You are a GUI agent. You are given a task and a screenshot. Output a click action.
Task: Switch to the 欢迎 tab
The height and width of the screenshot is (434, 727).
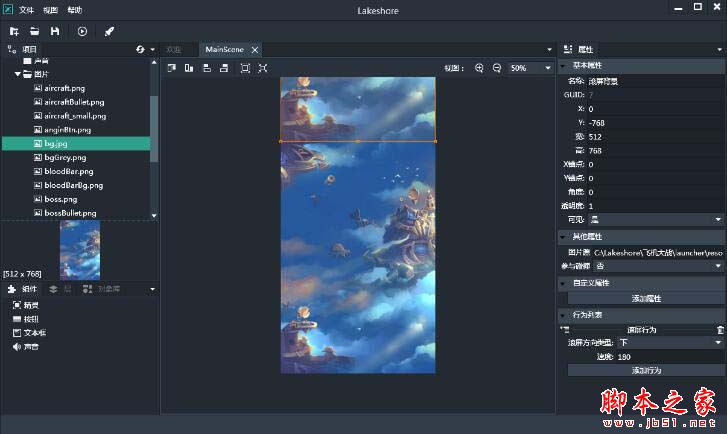point(174,50)
